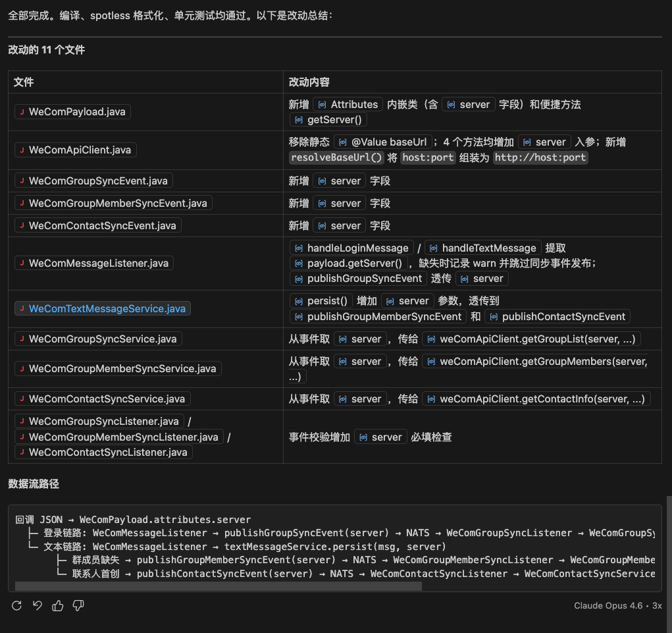Click the retry (regenerate) icon
This screenshot has width=672, height=633.
[16, 605]
